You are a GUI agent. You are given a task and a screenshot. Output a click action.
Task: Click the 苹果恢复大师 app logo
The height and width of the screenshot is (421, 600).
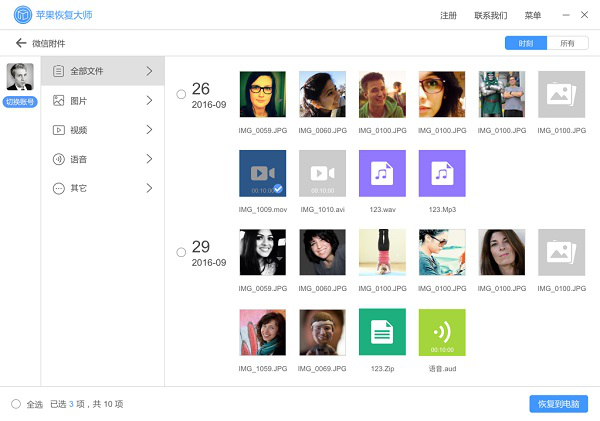(x=20, y=15)
